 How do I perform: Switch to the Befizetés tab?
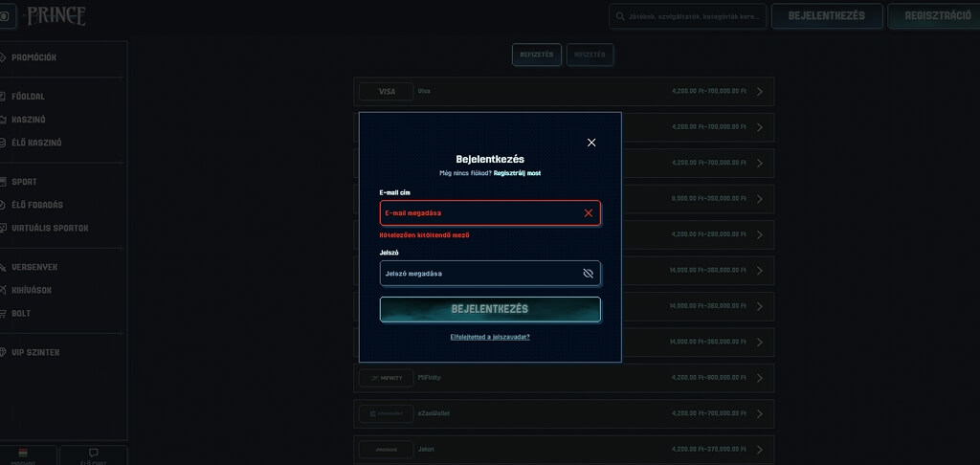tap(537, 55)
